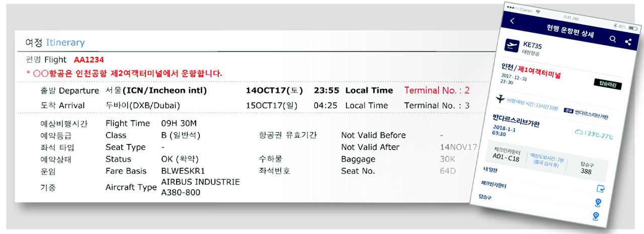The height and width of the screenshot is (234, 644).
Task: Click the red Terminal 2 notice line
Action: (124, 73)
